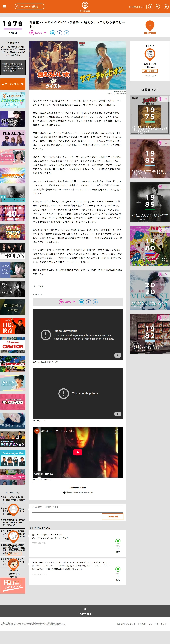Click the フォロー button for @0onos
This screenshot has height=644, width=170.
pyautogui.click(x=150, y=71)
